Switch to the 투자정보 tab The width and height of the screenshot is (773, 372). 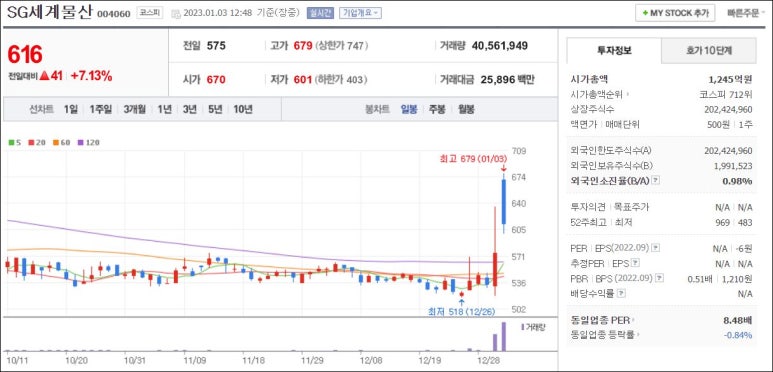614,50
